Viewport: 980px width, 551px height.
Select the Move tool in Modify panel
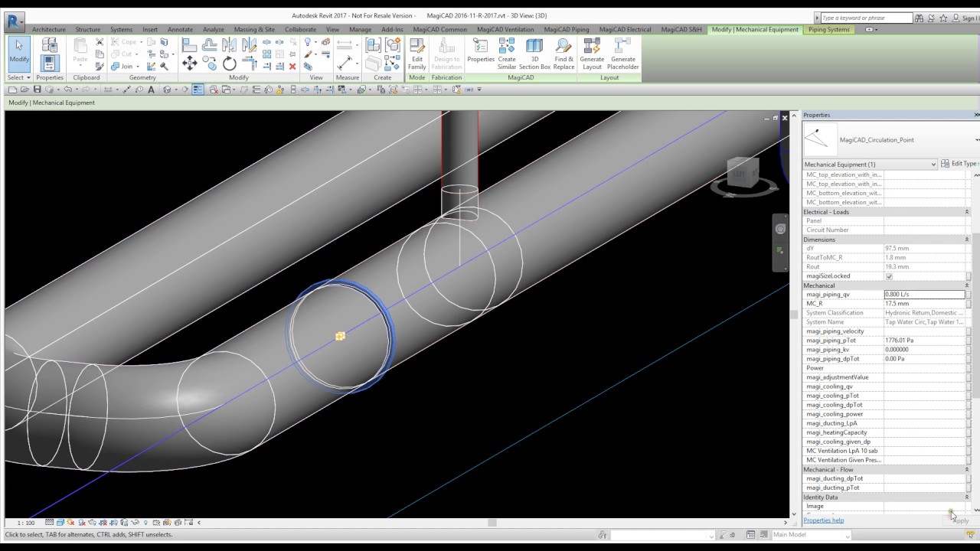(190, 65)
